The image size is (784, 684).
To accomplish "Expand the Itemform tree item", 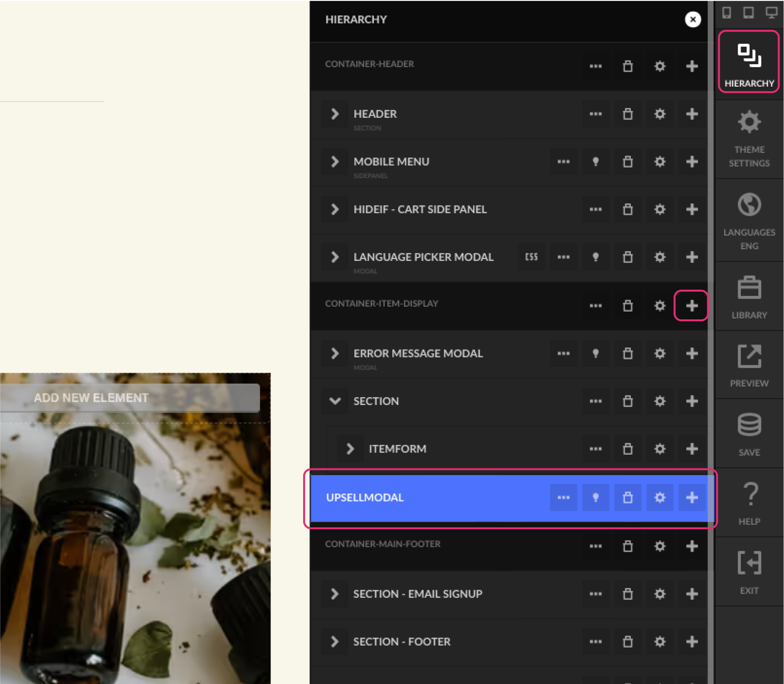I will click(350, 449).
